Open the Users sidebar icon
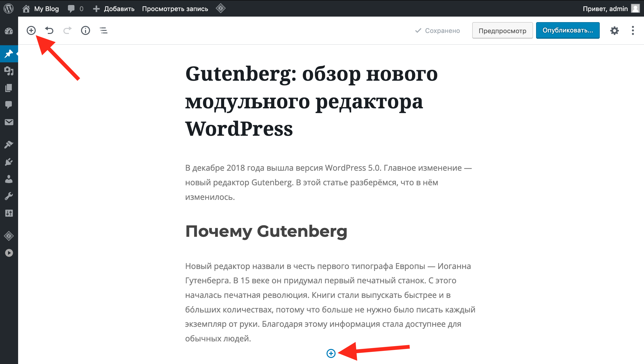644x364 pixels. tap(9, 179)
